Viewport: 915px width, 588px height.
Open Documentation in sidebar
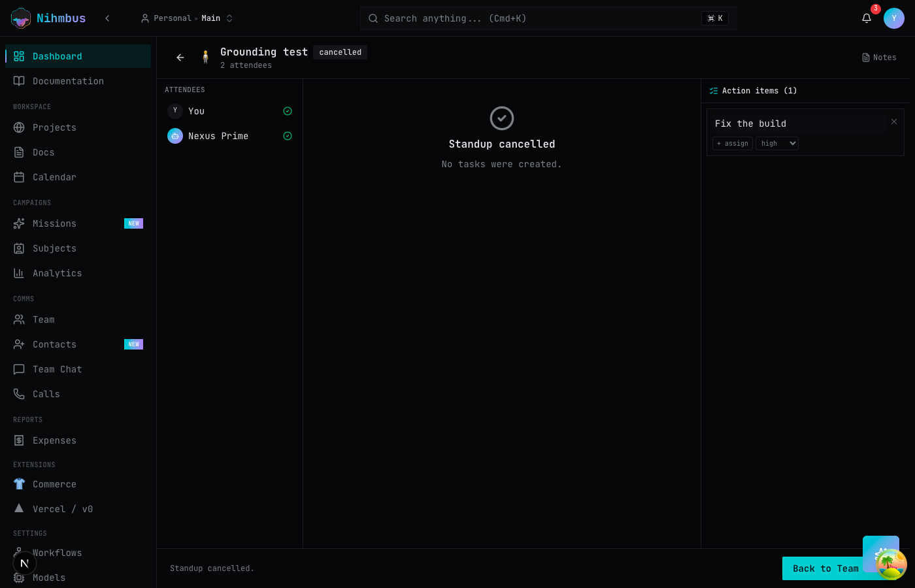[78, 81]
